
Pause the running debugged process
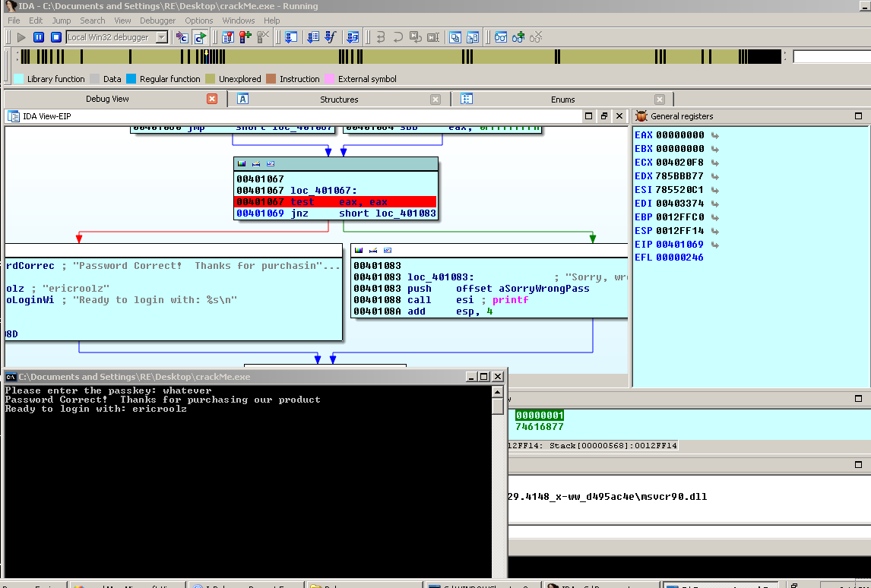(x=38, y=37)
